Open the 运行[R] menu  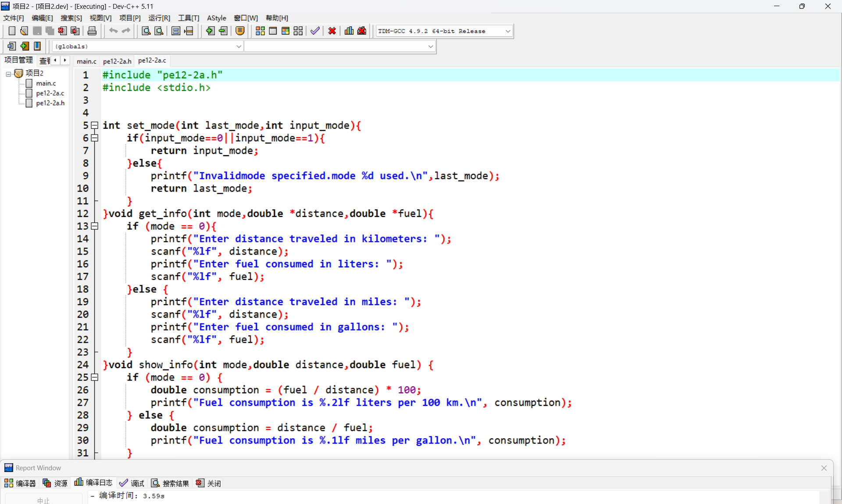[159, 18]
